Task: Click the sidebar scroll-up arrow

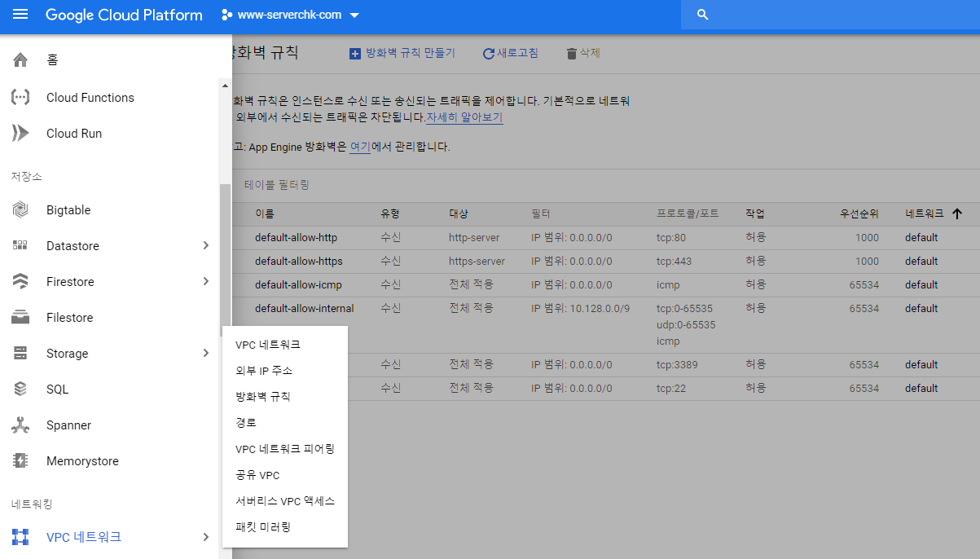Action: coord(226,86)
